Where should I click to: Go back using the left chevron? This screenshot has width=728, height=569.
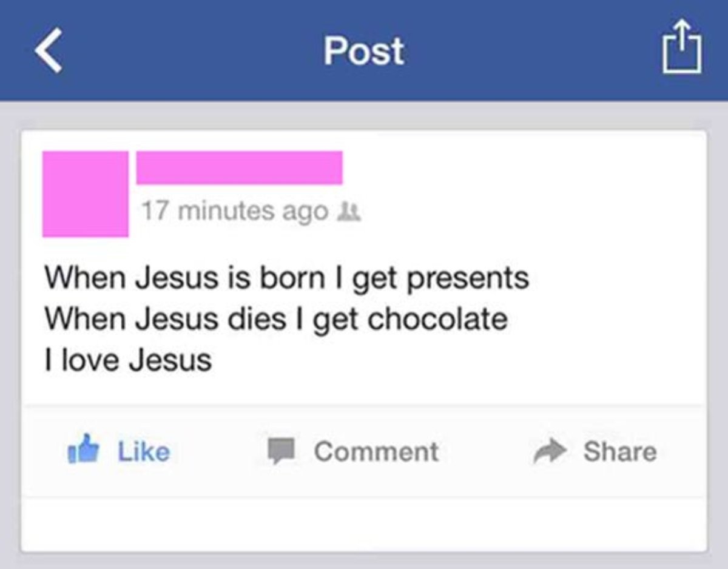pos(49,50)
